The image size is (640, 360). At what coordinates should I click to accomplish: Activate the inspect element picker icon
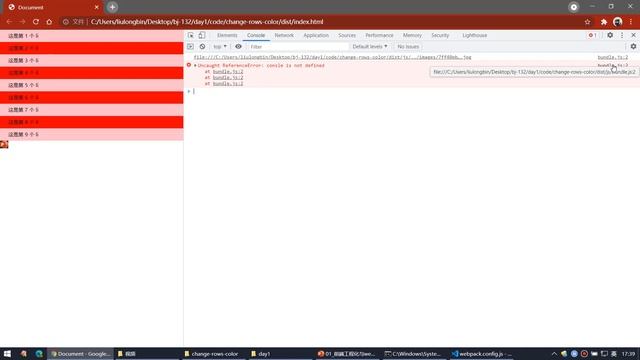click(x=191, y=36)
